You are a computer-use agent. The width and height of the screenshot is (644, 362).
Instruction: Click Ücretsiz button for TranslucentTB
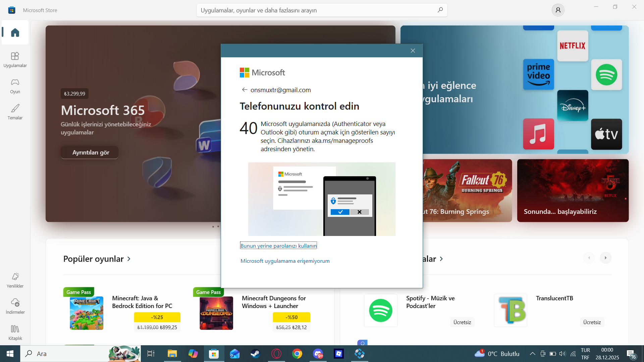[x=592, y=322]
